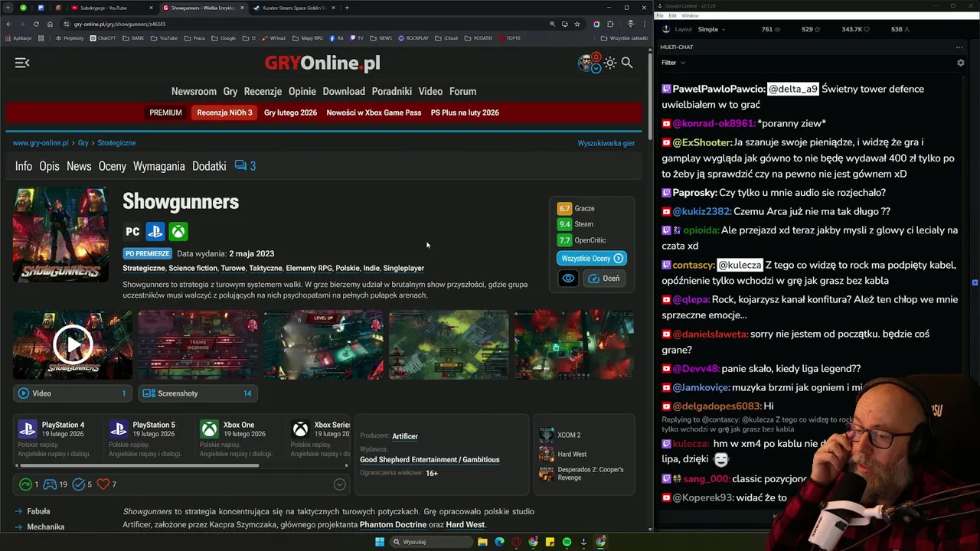This screenshot has height=551, width=980.
Task: Click the heart favorites icon with 7
Action: coord(103,484)
